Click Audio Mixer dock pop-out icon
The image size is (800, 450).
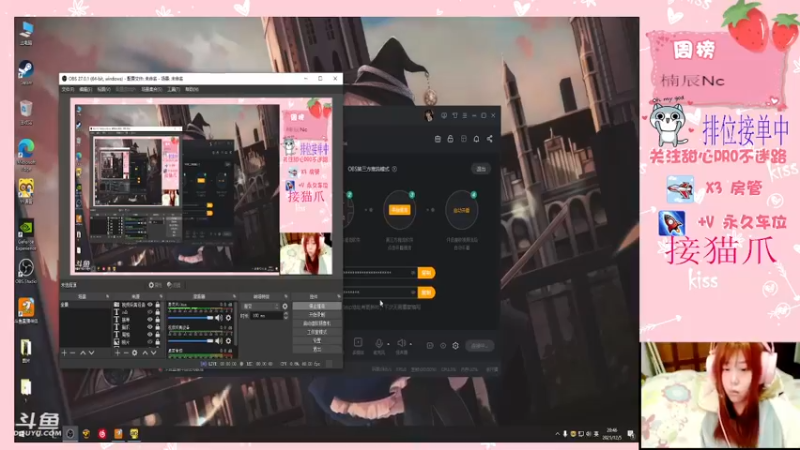(x=234, y=296)
